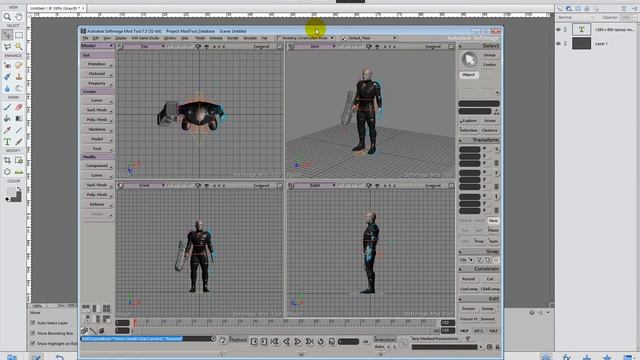Select the Clone Stamp tool
Viewport: 640px width, 360px height.
coord(19,77)
